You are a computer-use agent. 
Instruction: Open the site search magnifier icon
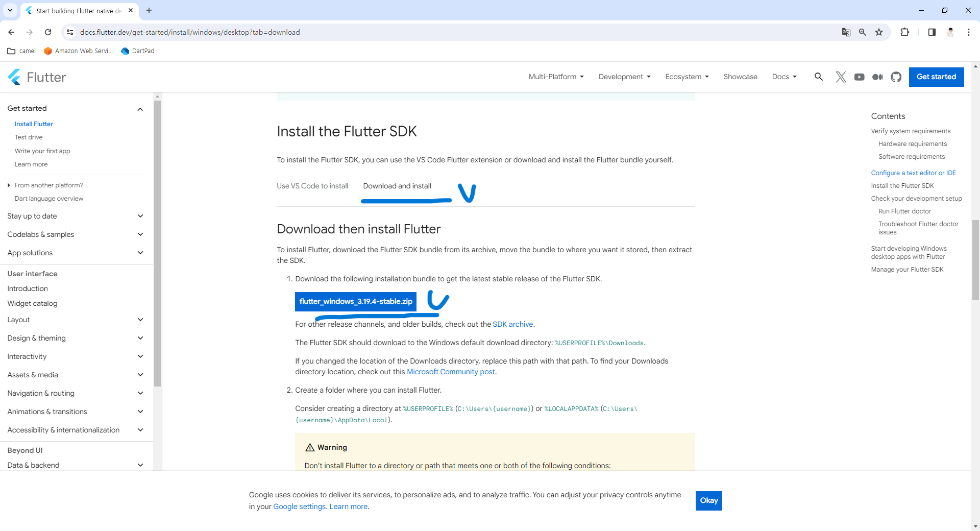(819, 77)
